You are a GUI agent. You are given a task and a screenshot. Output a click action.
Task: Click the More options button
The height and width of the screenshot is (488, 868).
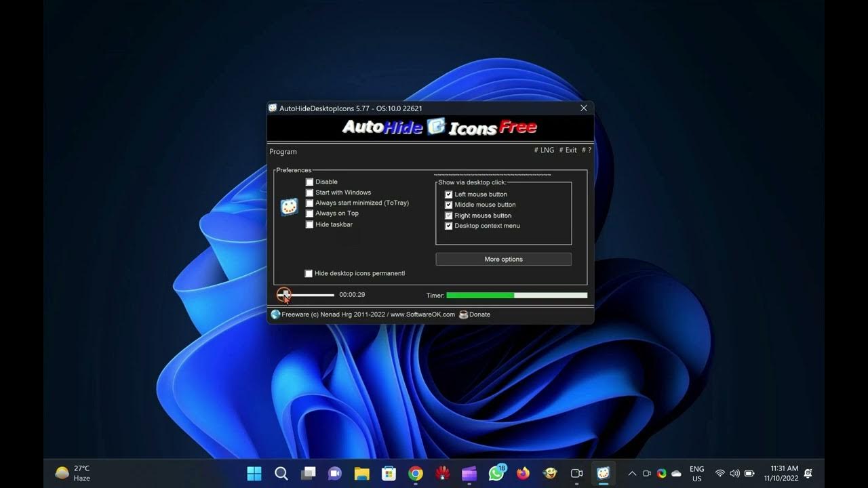[503, 260]
